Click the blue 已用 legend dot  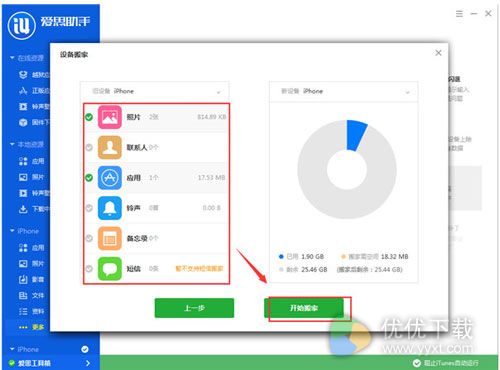[281, 257]
